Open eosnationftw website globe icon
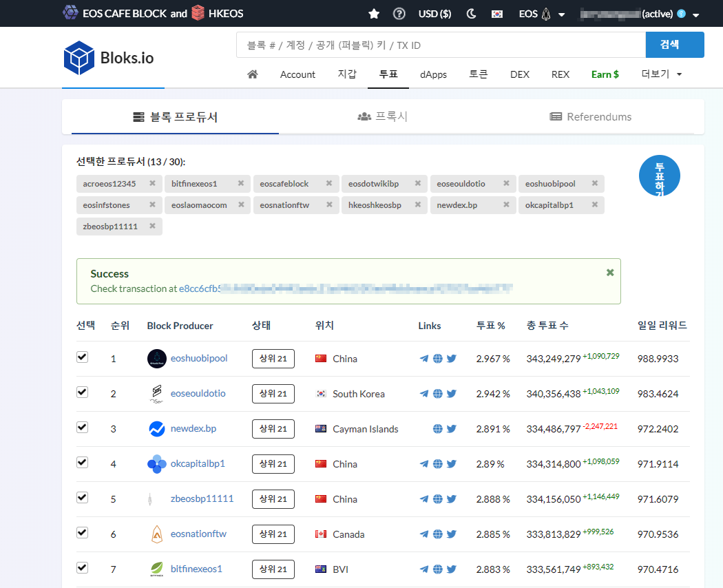Image resolution: width=723 pixels, height=588 pixels. coord(437,534)
